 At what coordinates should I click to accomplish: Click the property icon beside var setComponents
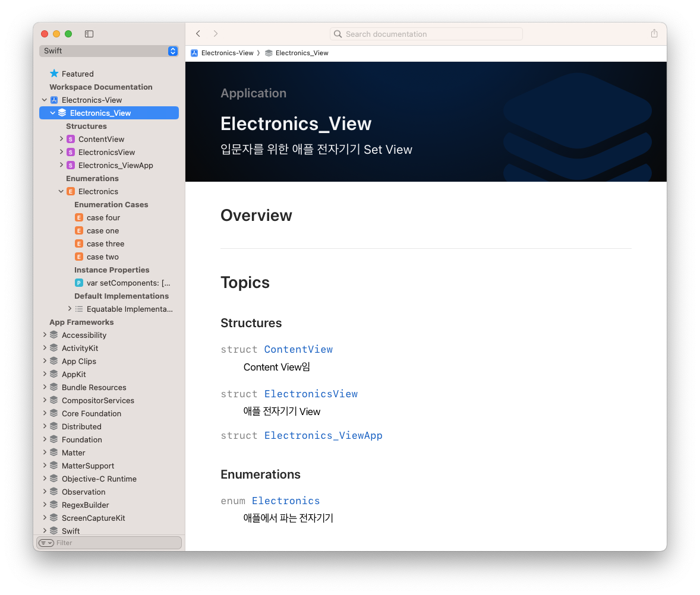tap(79, 283)
